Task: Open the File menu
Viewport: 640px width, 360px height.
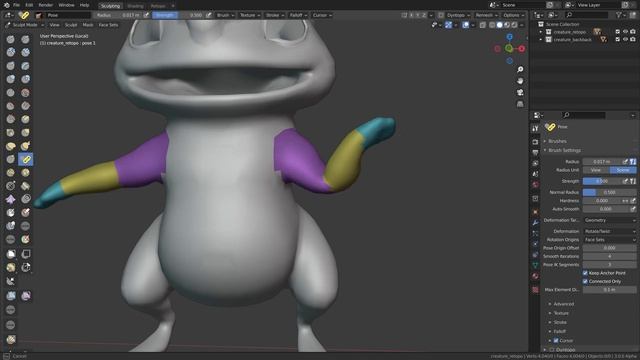Action: coord(16,5)
